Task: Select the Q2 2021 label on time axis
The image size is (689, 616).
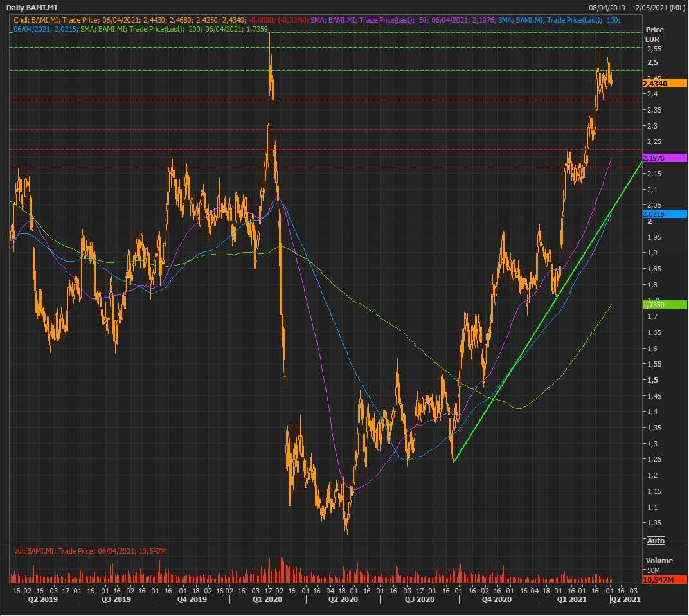Action: click(x=625, y=599)
